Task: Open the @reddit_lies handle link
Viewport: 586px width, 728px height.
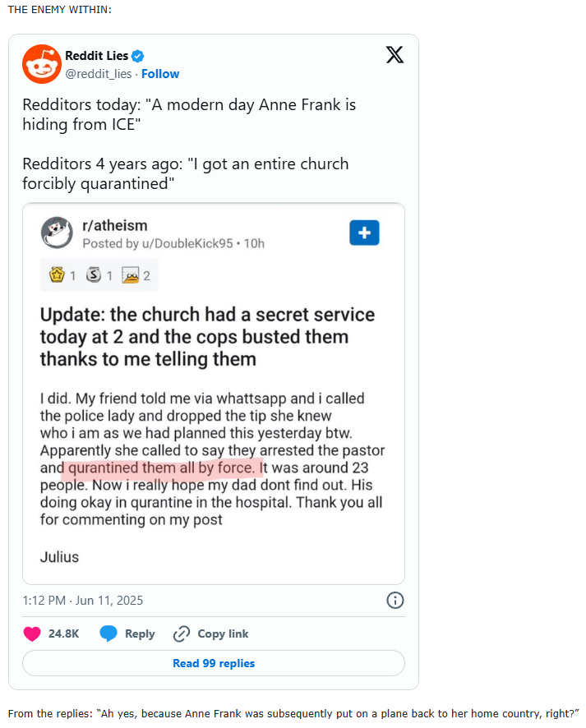Action: click(x=99, y=74)
